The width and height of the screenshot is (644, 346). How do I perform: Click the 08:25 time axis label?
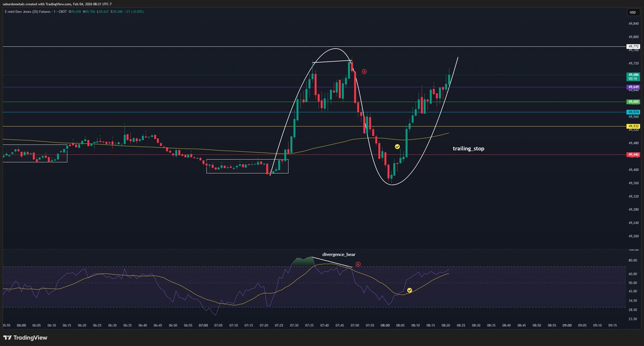click(x=461, y=325)
